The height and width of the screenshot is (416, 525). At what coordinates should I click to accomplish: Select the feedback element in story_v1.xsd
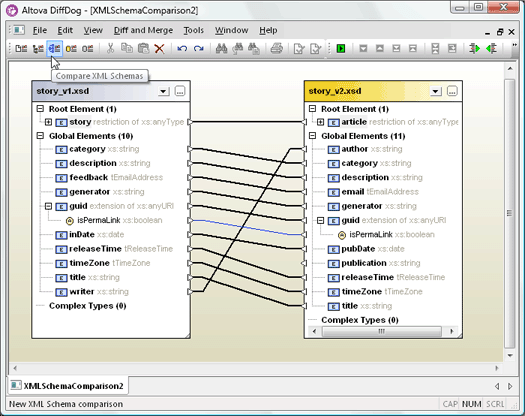[x=88, y=177]
